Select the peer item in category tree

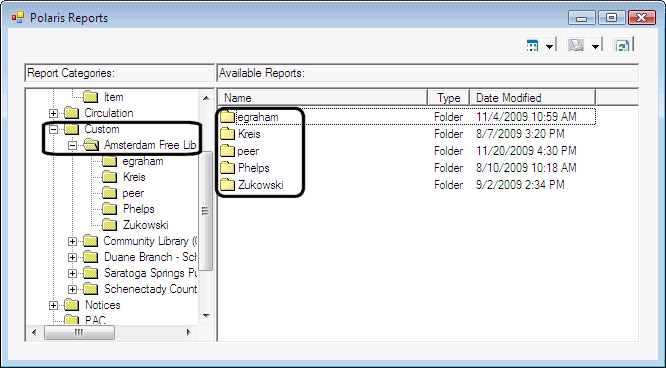[133, 193]
